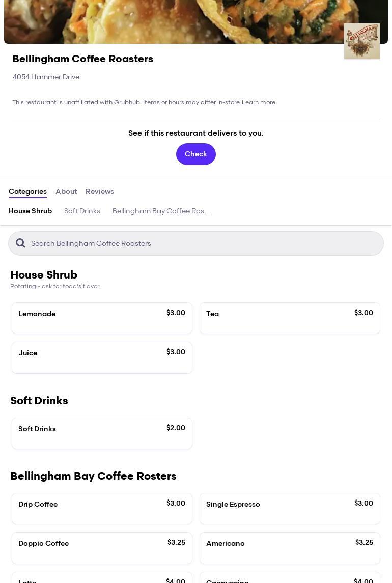Jump to Soft Drinks category
392x583 pixels.
[82, 211]
